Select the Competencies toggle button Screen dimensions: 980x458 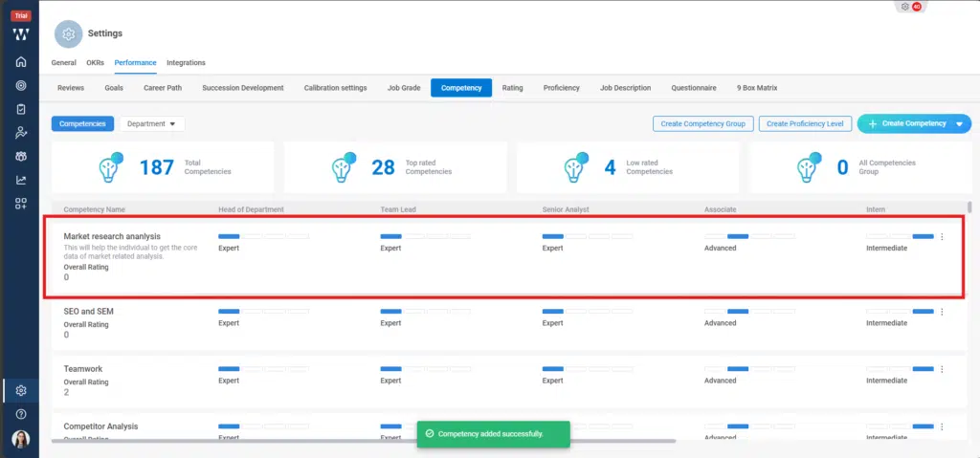pyautogui.click(x=82, y=124)
